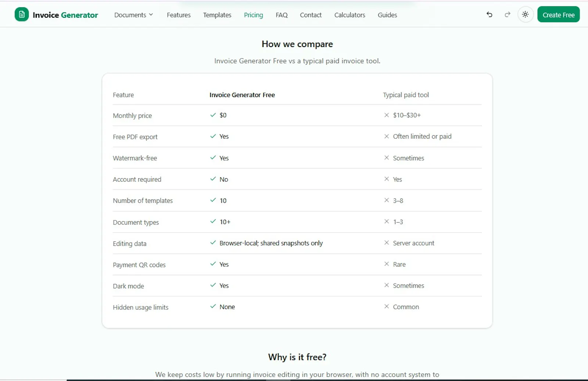Open the Contact nav link
Screen dimensions: 588x381
pyautogui.click(x=311, y=15)
